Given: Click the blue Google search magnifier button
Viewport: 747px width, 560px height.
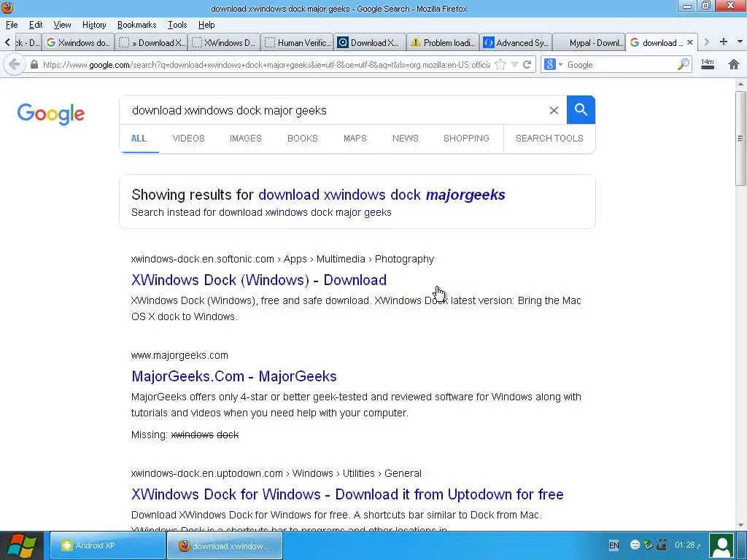Looking at the screenshot, I should pos(581,110).
